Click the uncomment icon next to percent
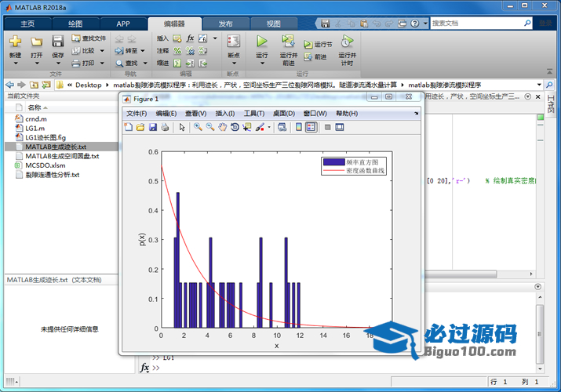 point(190,51)
